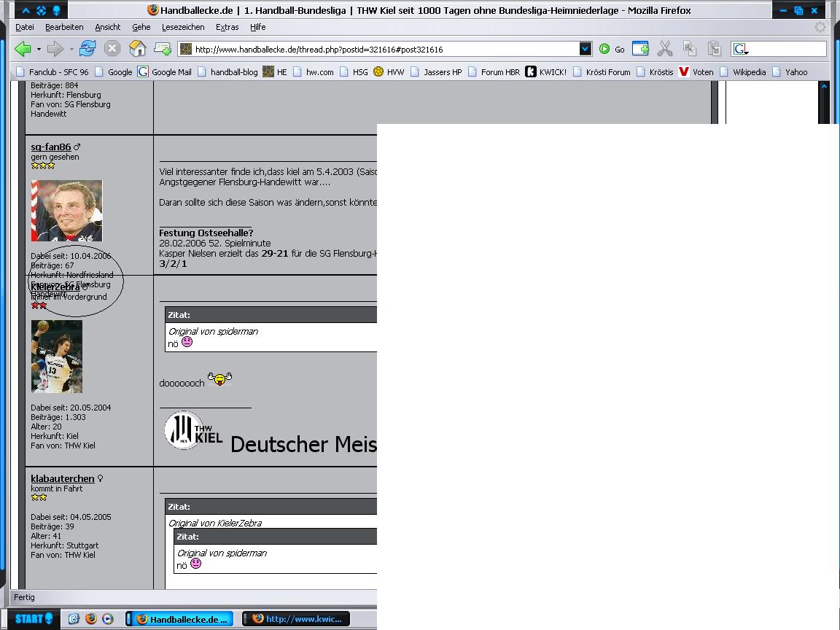Click the address bar URL field
This screenshot has width=840, height=630.
click(379, 49)
